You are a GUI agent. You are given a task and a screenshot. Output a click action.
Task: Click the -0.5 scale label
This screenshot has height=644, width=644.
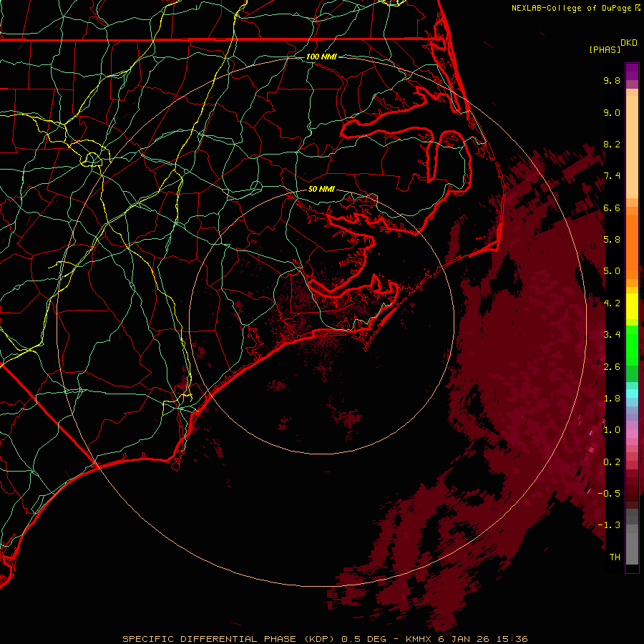coord(609,493)
